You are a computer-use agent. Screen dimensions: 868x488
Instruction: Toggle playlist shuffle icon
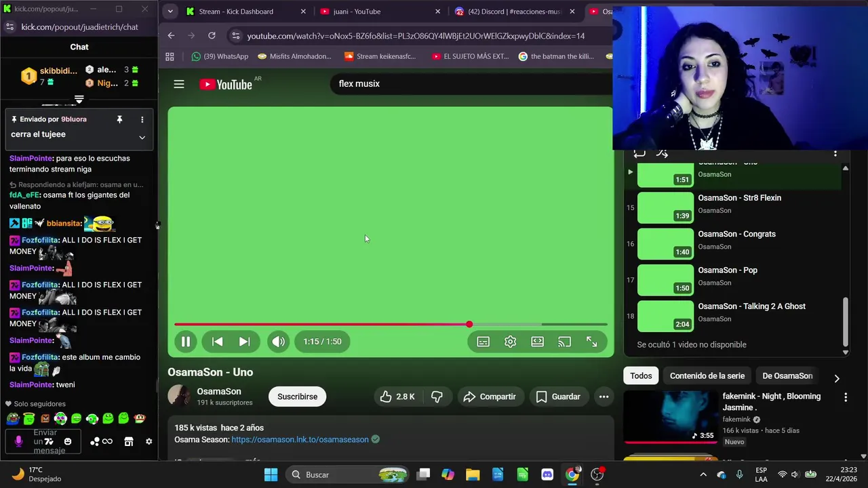click(663, 154)
